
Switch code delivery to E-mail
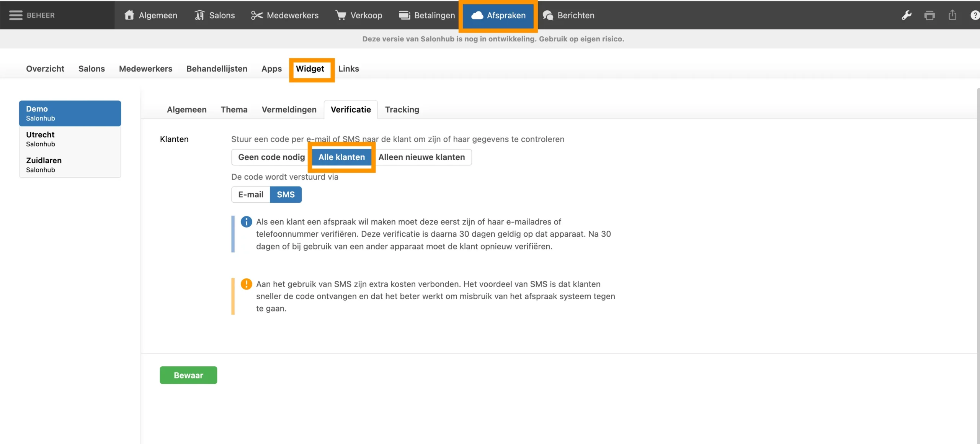[250, 195]
